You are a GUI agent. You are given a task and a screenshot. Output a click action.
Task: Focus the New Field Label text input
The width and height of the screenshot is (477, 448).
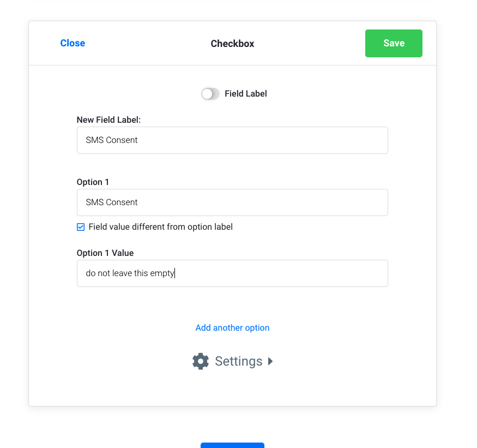click(232, 140)
